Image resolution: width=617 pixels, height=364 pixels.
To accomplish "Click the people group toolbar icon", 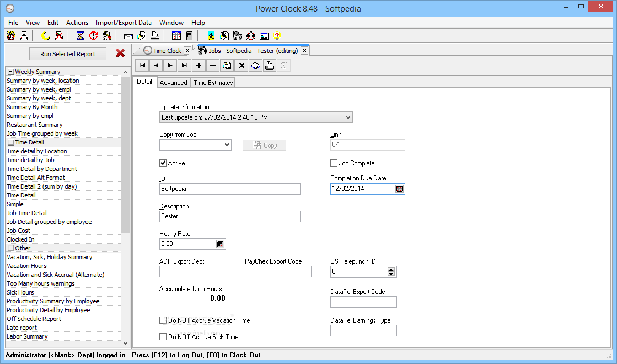I will point(251,36).
